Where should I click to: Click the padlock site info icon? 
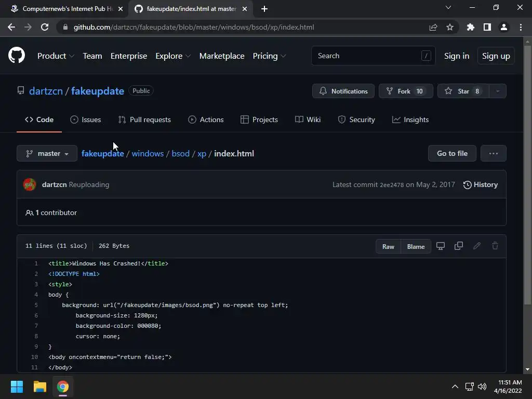[x=65, y=27]
